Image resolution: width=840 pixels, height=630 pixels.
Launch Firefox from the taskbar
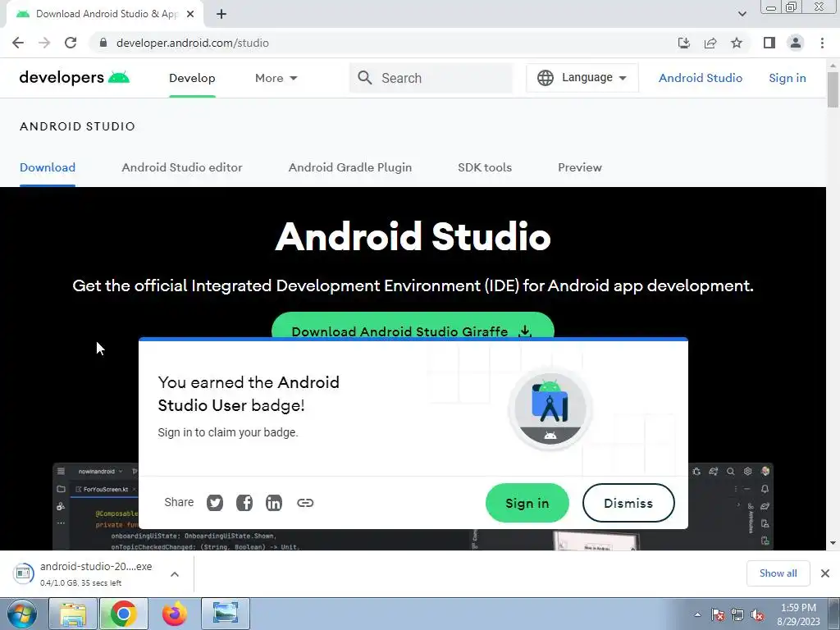tap(174, 614)
